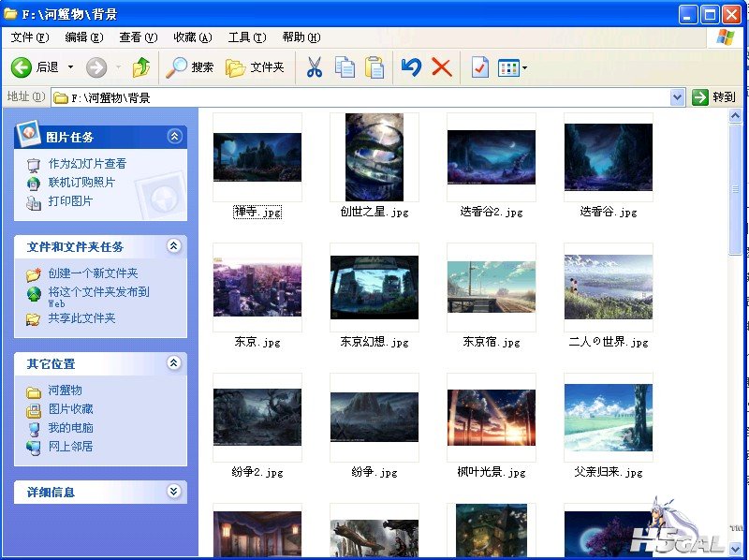The height and width of the screenshot is (560, 749).
Task: Click the vertical scrollbar down arrow
Action: click(x=737, y=550)
